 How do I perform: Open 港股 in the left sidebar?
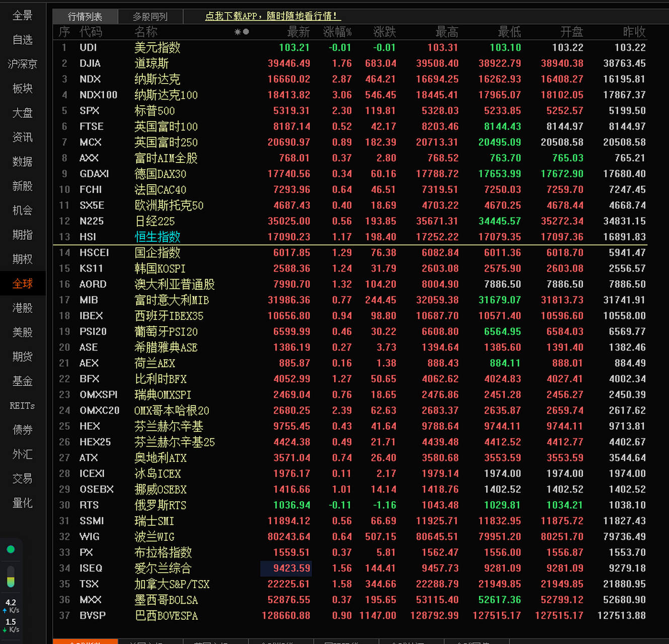pyautogui.click(x=23, y=308)
